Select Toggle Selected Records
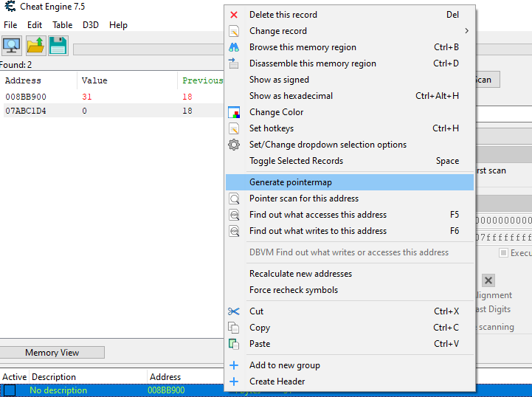This screenshot has width=532, height=397. point(350,161)
